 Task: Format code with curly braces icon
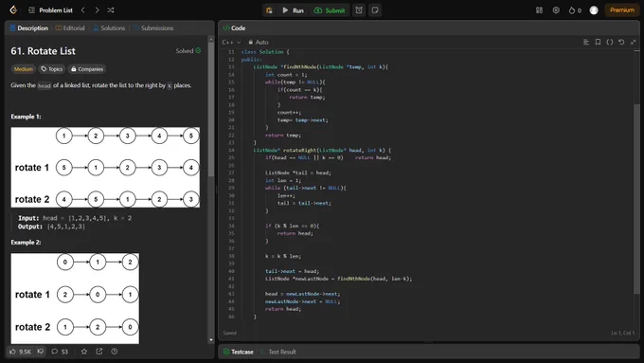coord(610,42)
